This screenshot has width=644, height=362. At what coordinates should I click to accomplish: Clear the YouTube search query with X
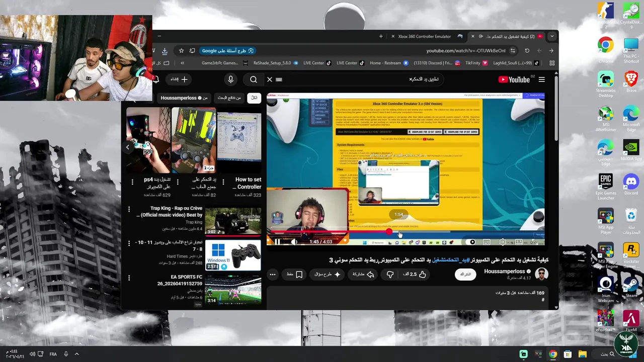click(x=270, y=79)
